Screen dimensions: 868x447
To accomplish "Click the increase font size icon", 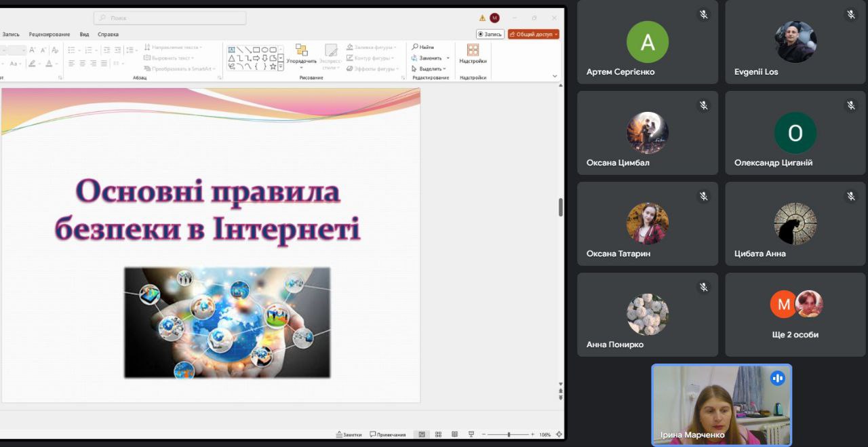I will 32,50.
